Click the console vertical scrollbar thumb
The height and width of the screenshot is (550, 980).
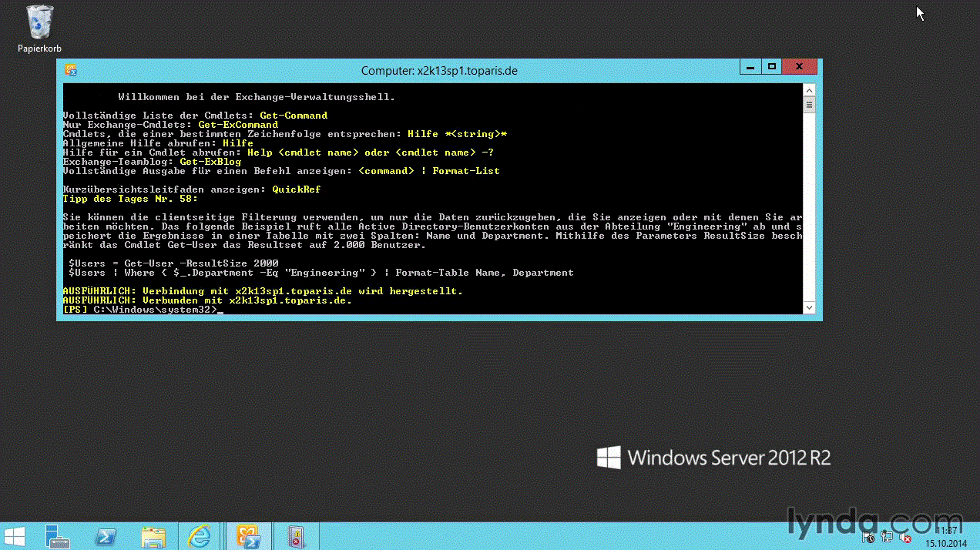(x=809, y=105)
